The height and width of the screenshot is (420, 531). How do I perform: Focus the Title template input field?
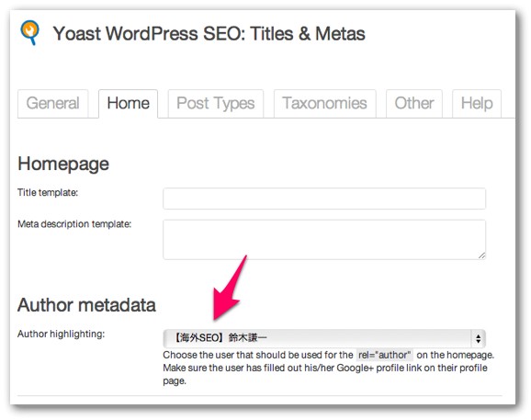click(x=324, y=199)
